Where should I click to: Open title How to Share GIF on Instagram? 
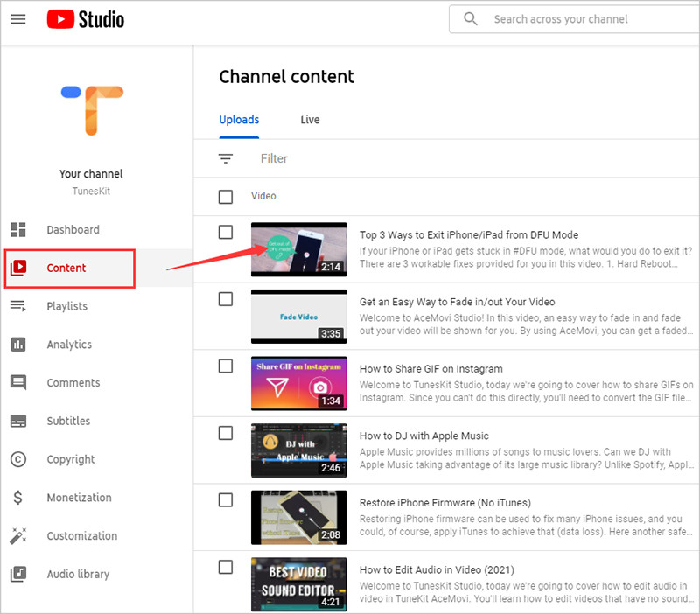click(x=430, y=368)
